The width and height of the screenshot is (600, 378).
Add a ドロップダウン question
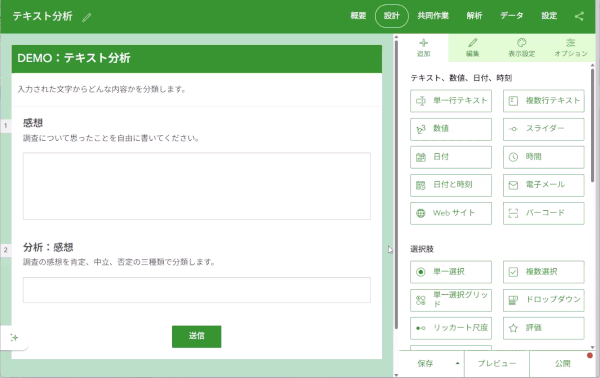click(x=543, y=300)
